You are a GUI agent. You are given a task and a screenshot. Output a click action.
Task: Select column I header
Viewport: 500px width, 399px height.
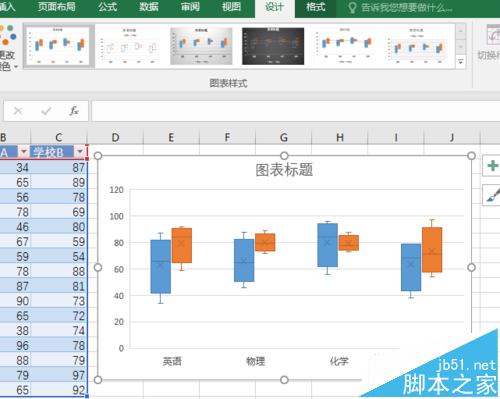click(x=396, y=137)
